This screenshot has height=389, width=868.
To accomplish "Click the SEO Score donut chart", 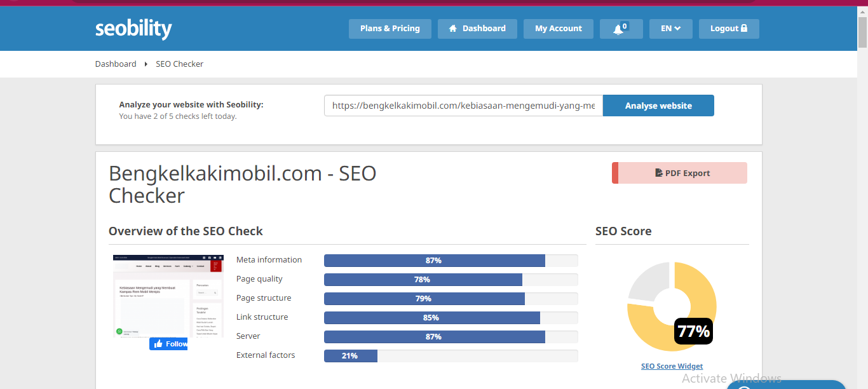I will 672,306.
